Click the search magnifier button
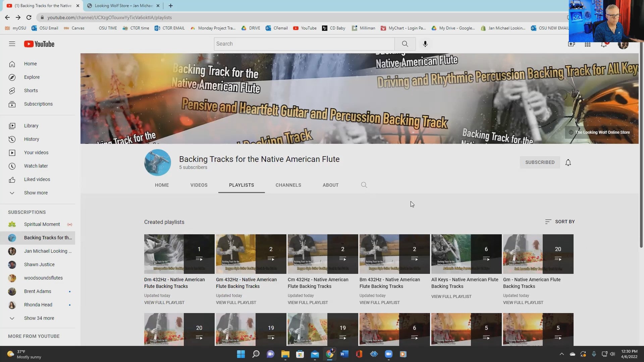The height and width of the screenshot is (362, 644). pos(405,44)
